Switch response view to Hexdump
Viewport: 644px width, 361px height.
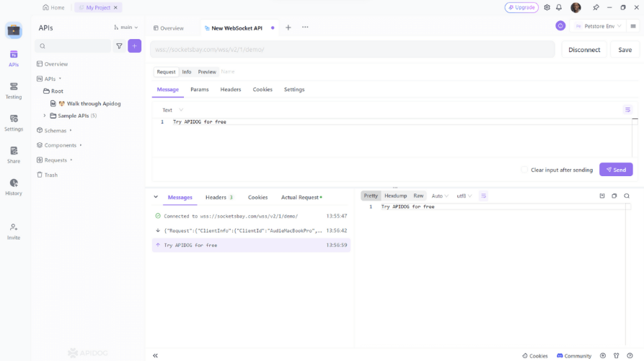tap(395, 196)
